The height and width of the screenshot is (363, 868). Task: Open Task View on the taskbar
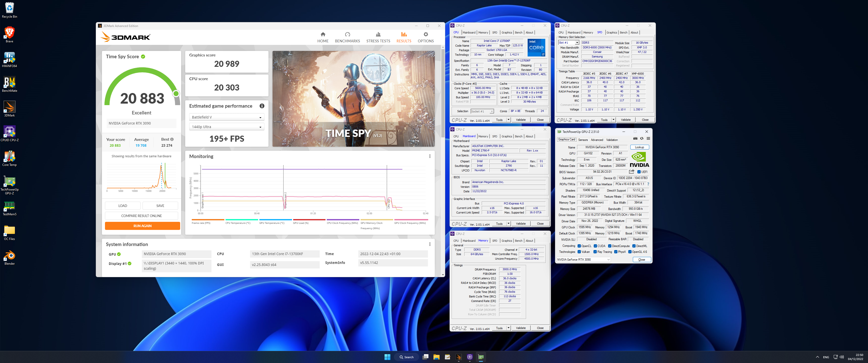click(425, 357)
